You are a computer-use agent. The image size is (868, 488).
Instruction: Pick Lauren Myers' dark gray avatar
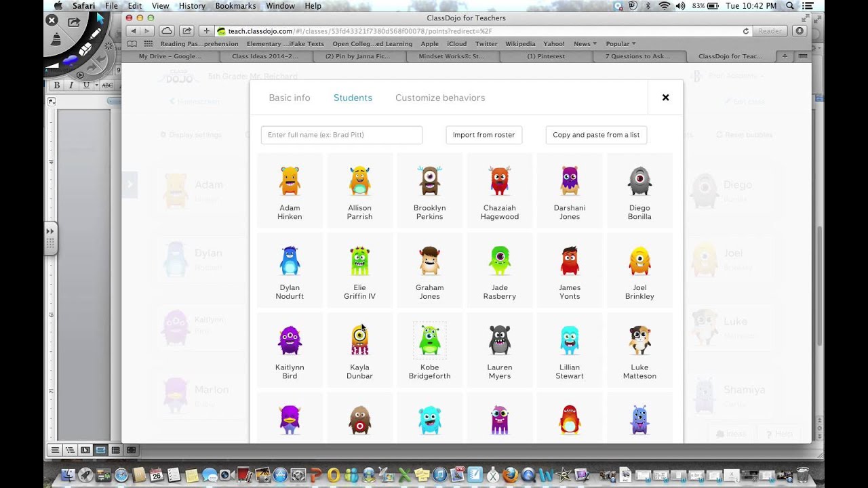point(500,340)
